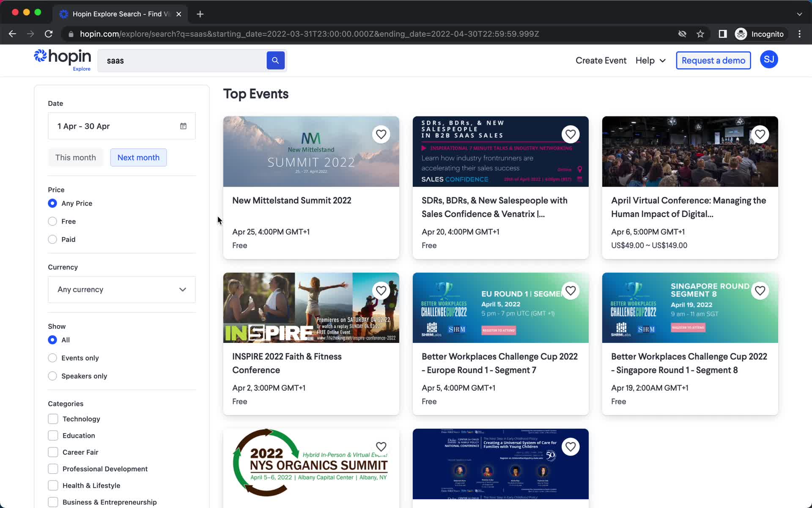The height and width of the screenshot is (508, 812).
Task: Click the Incognito profile indicator
Action: pos(760,34)
